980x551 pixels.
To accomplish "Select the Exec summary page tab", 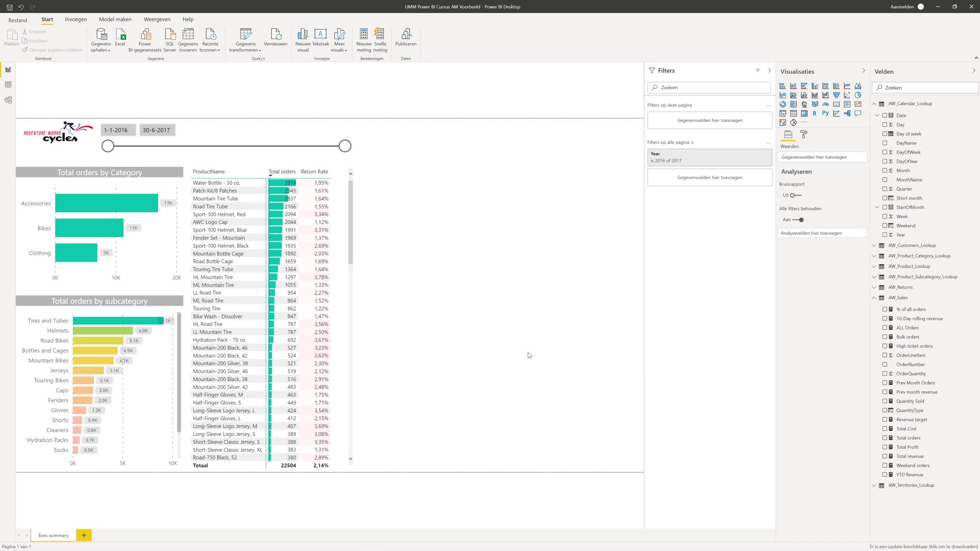I will [x=53, y=535].
